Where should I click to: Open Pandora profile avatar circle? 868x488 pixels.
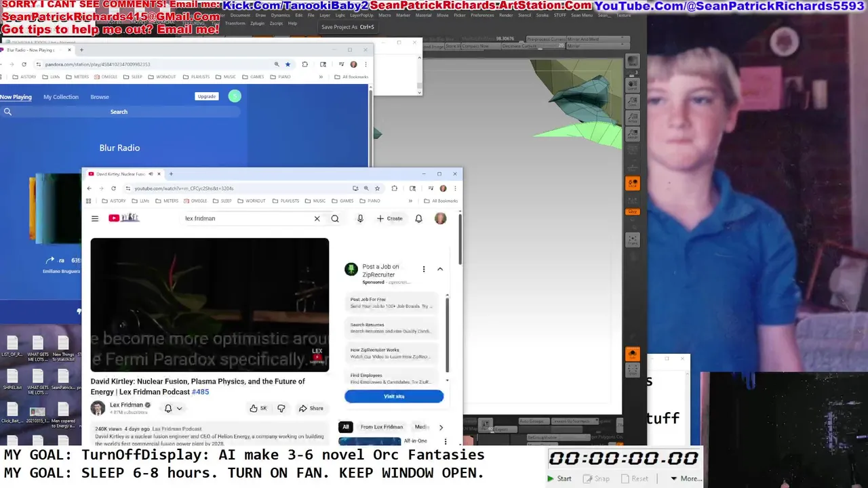[x=235, y=96]
